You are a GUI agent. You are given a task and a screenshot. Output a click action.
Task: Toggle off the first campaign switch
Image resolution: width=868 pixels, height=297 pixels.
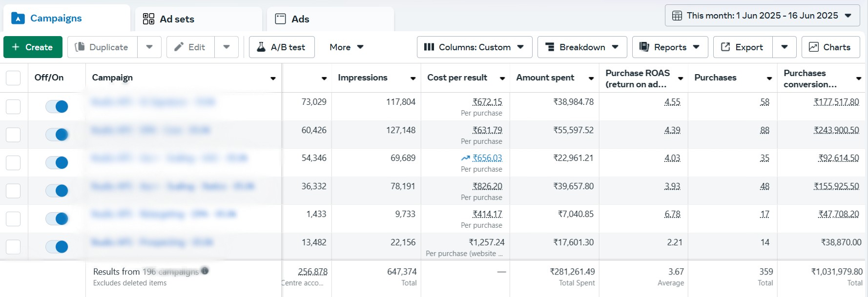[x=57, y=106]
